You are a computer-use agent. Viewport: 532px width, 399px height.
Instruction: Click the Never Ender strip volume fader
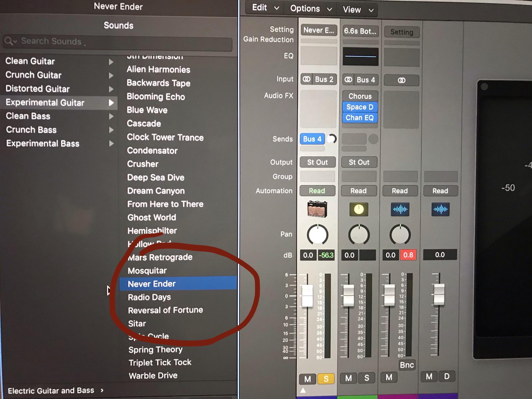coord(307,296)
